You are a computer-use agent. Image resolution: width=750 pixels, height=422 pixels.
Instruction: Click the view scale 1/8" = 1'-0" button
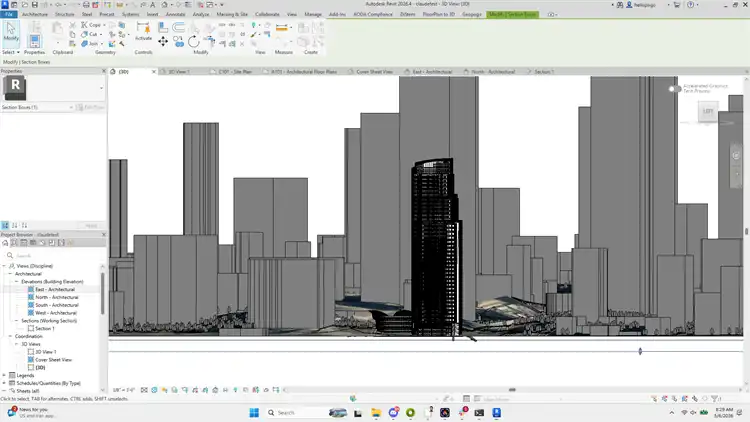[x=124, y=390]
